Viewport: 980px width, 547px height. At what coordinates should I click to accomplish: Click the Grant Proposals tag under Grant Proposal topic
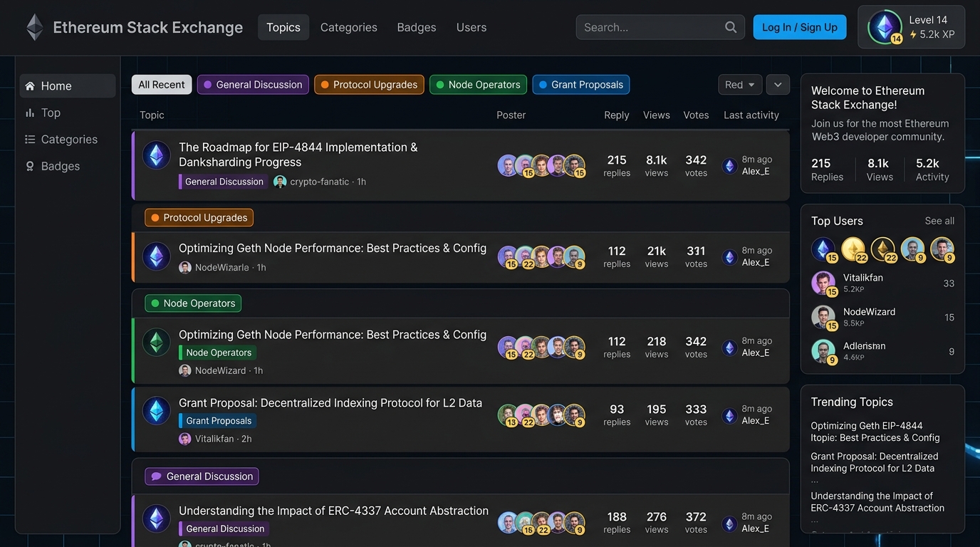click(x=218, y=421)
